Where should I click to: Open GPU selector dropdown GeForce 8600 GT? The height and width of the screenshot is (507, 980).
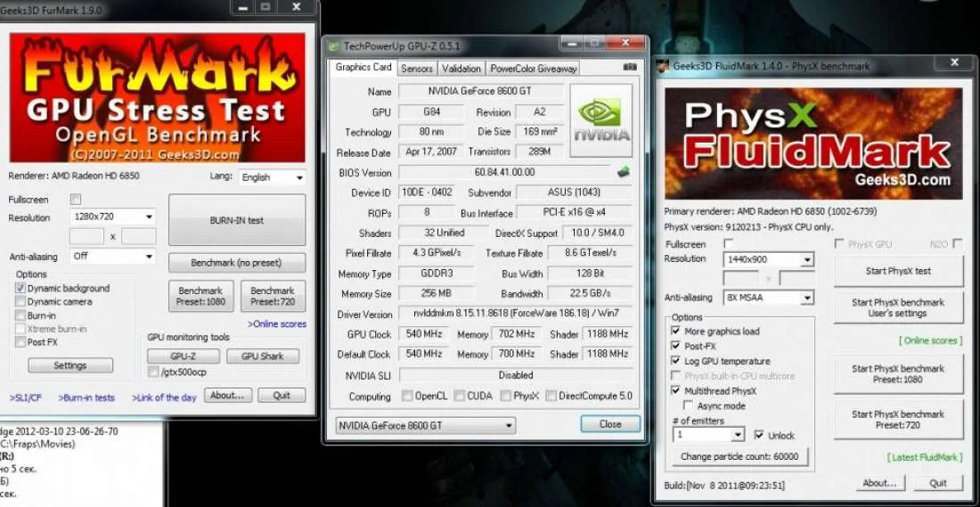(x=426, y=426)
